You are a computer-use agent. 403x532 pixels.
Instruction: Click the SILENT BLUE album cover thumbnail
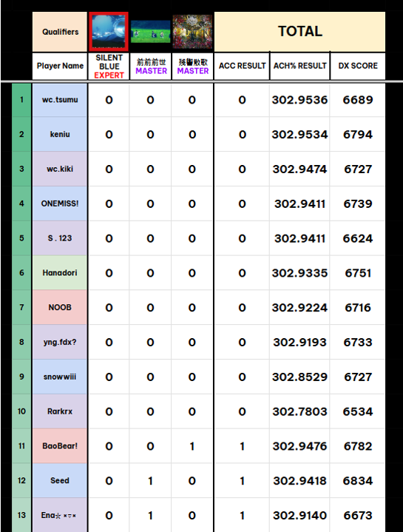(x=109, y=32)
